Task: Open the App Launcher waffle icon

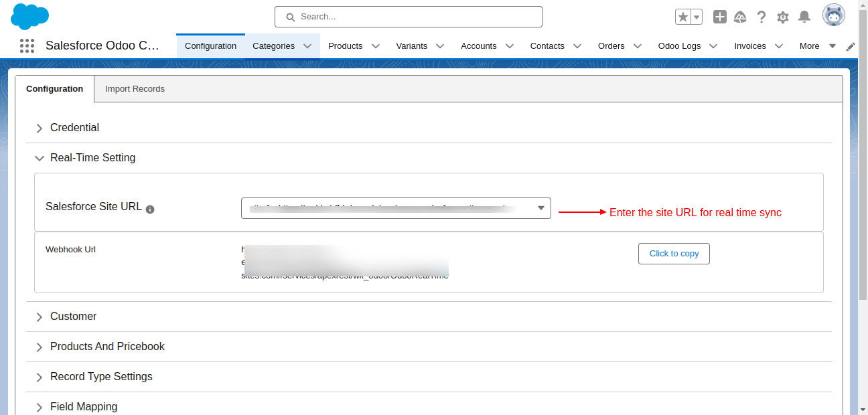Action: (x=27, y=46)
